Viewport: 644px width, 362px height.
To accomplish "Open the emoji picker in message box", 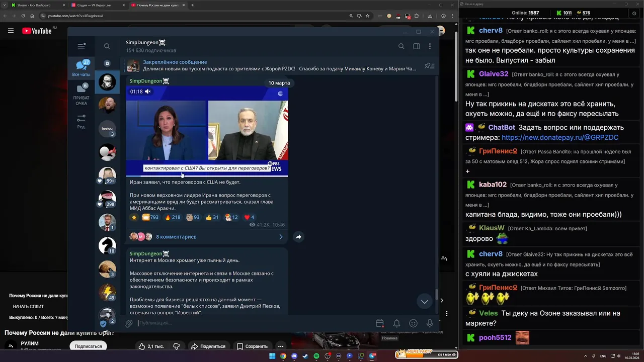I will pyautogui.click(x=413, y=323).
